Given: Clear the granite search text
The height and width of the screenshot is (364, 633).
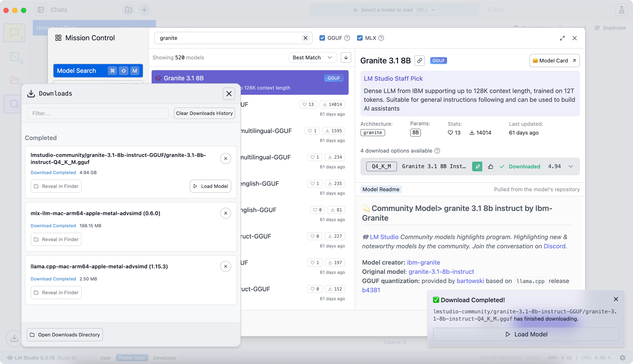Looking at the screenshot, I should (x=305, y=38).
